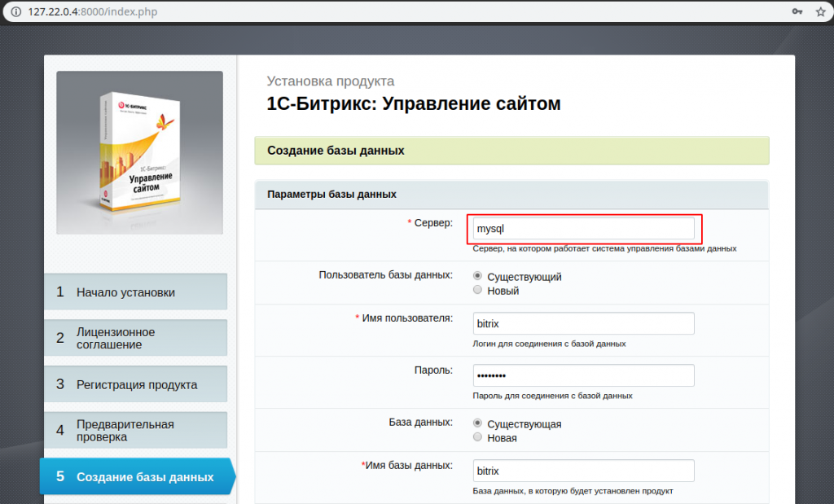Click the 1С-Битрикс product box image
This screenshot has width=834, height=504.
click(x=140, y=152)
